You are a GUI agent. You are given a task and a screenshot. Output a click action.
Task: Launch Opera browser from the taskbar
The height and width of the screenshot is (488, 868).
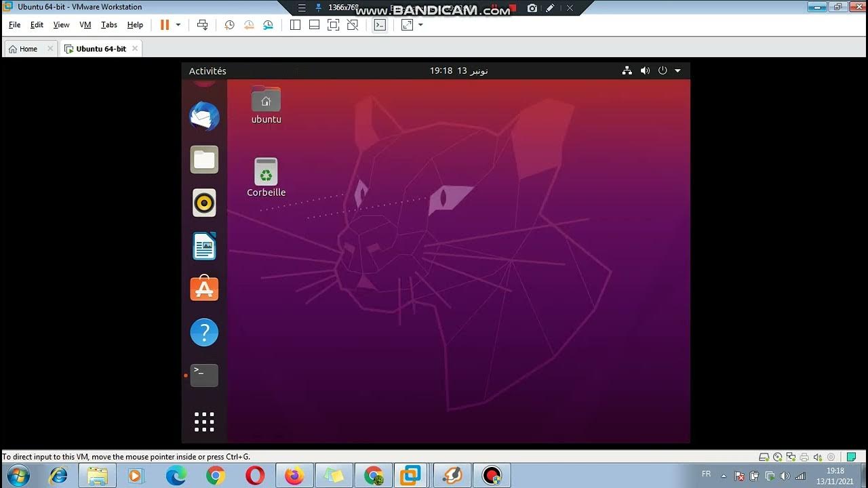255,476
